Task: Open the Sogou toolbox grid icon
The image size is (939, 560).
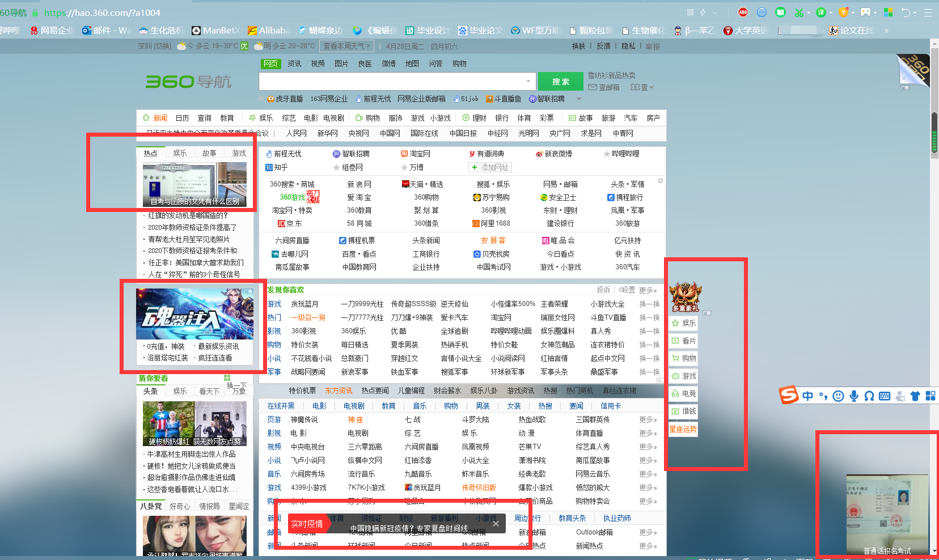Action: coord(930,396)
